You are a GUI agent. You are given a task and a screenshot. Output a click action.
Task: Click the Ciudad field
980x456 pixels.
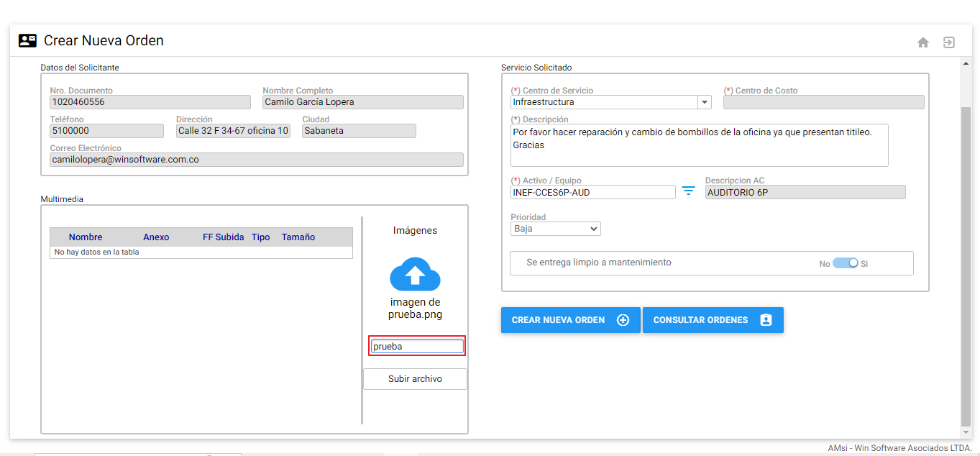(359, 131)
